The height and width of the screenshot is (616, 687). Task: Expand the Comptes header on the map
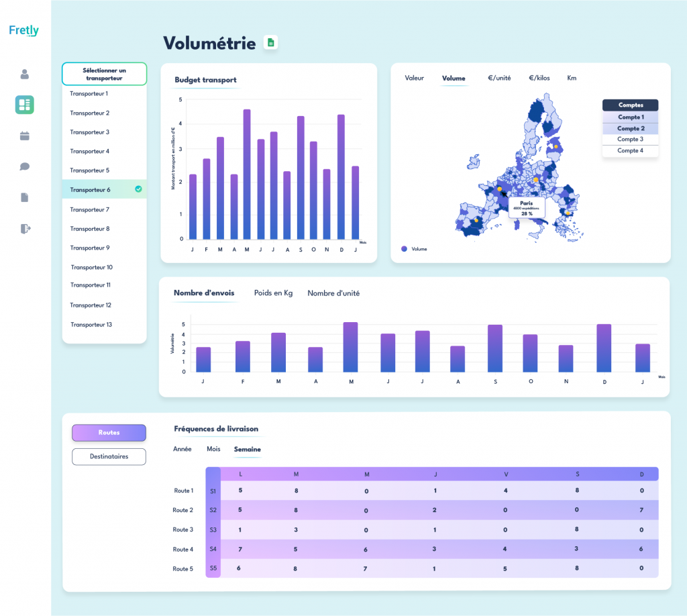(630, 105)
